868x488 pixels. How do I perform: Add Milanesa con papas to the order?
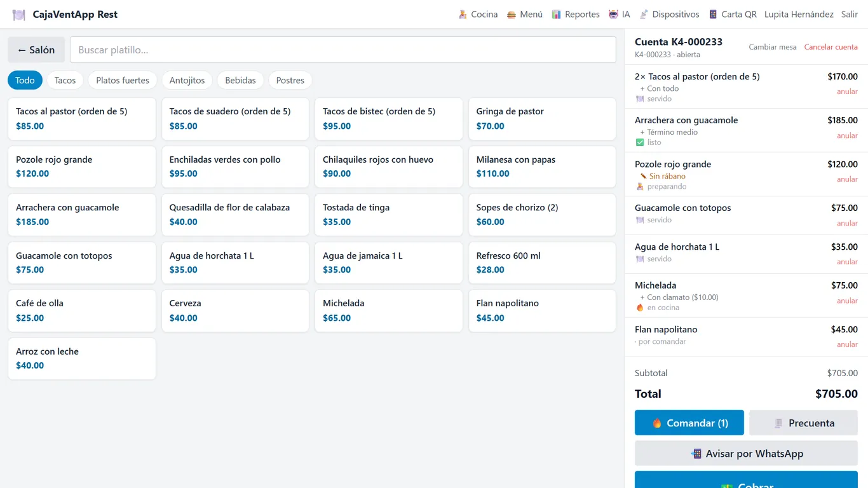coord(542,167)
